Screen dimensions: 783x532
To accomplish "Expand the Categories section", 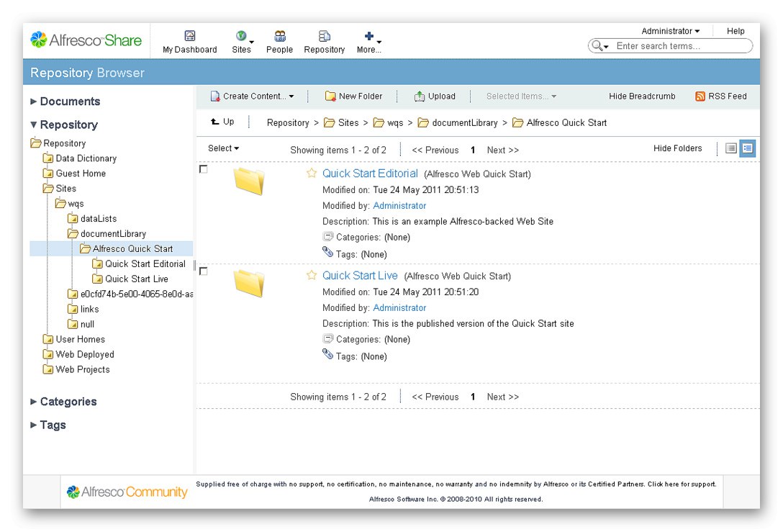I will click(x=63, y=402).
